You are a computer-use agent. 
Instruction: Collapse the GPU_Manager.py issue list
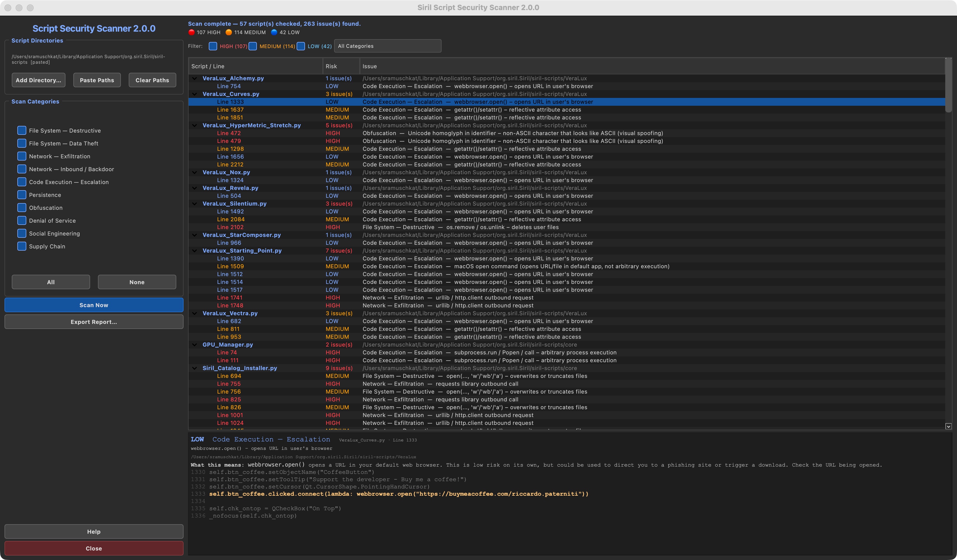[x=194, y=345]
